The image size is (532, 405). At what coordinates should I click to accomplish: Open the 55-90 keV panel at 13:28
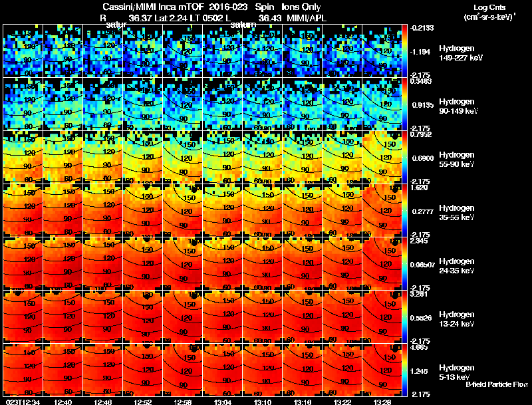382,158
